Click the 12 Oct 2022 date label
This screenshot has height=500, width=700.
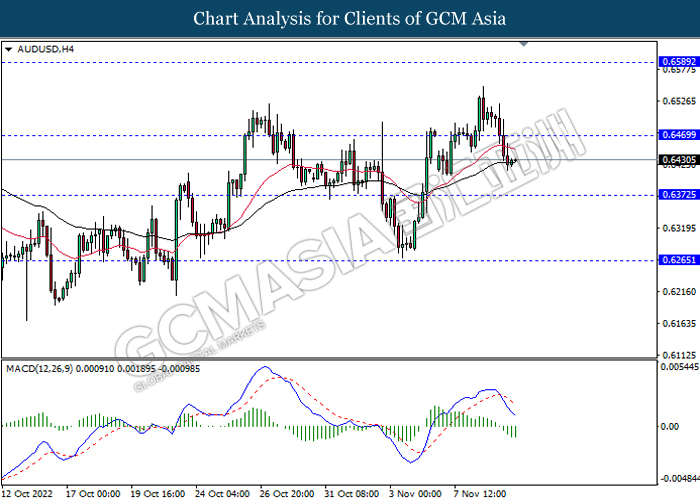click(28, 494)
